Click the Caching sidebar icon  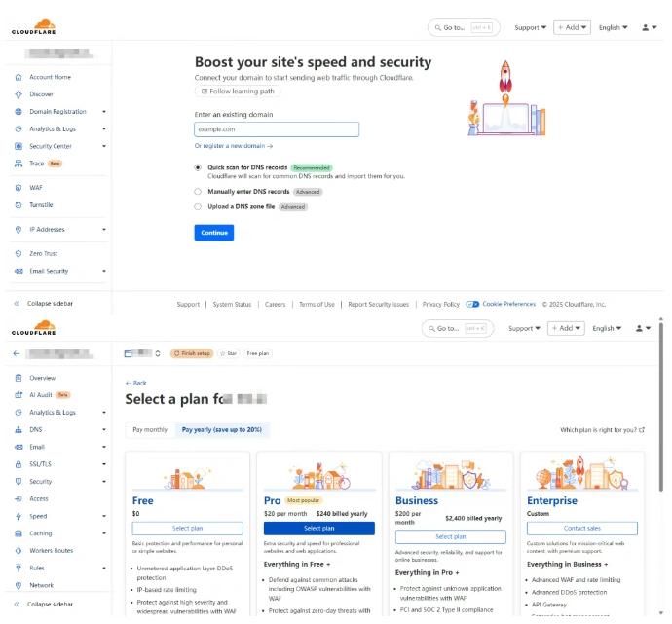(x=19, y=533)
